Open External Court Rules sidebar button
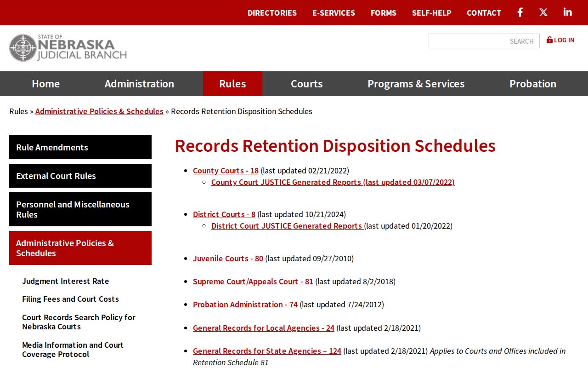This screenshot has width=588, height=368. (80, 176)
